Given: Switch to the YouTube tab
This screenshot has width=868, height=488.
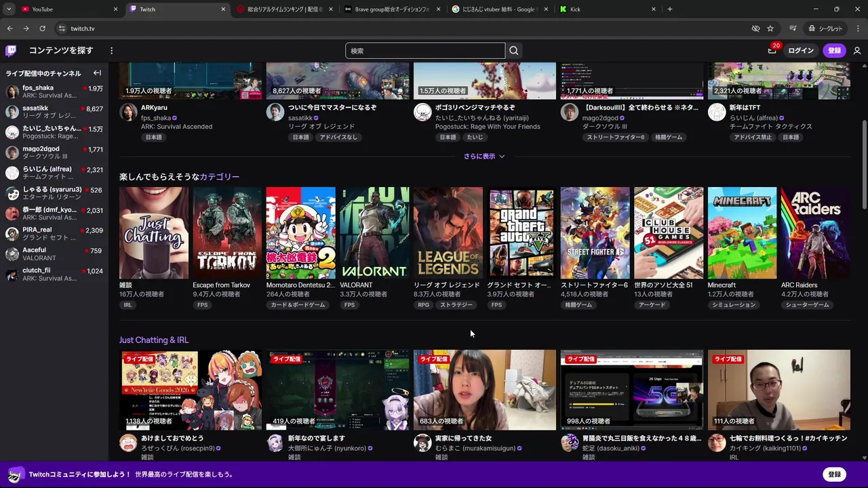Looking at the screenshot, I should pos(68,9).
